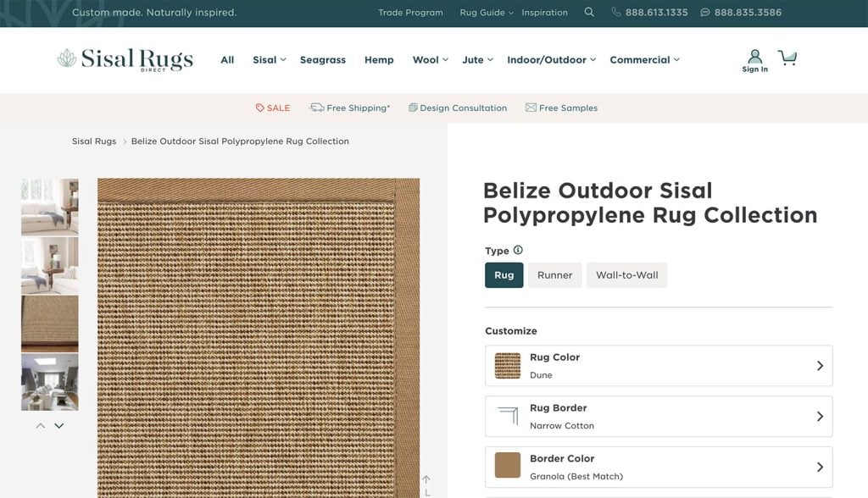Expand the Indoor/Outdoor menu
Viewport: 868px width, 498px height.
coord(551,59)
